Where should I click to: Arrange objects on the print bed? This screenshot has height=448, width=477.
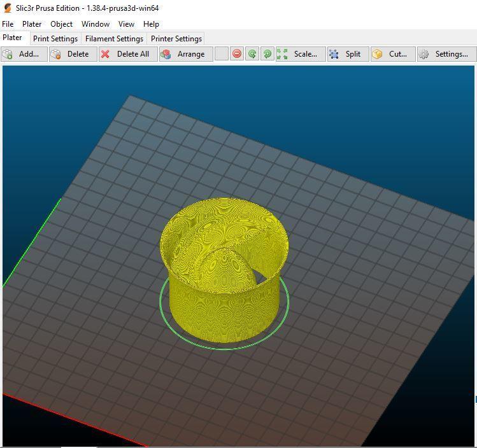click(x=185, y=54)
